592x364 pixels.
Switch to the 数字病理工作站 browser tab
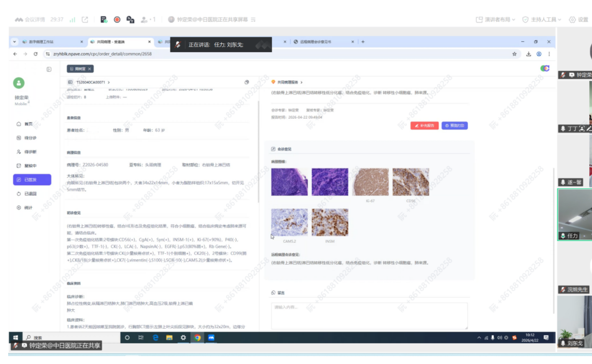pos(42,42)
